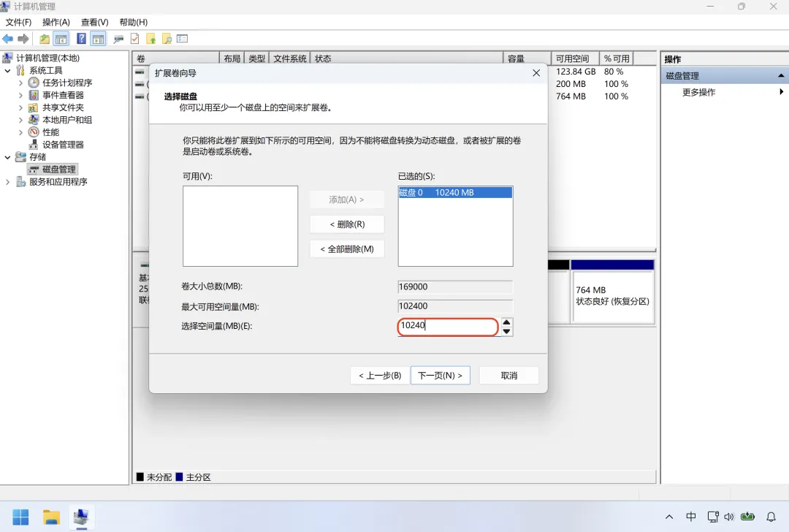Click the export list toolbar icon
789x532 pixels.
click(x=151, y=39)
